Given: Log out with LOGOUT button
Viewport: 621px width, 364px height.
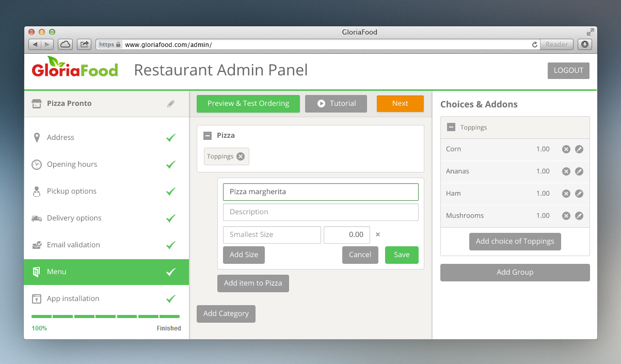Looking at the screenshot, I should 568,71.
